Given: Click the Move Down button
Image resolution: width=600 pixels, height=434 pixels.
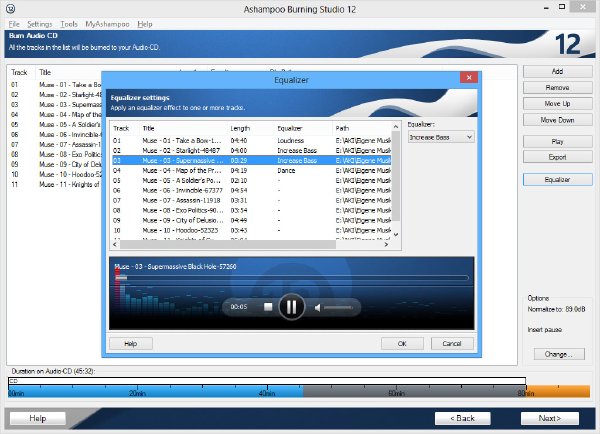Looking at the screenshot, I should pyautogui.click(x=558, y=120).
